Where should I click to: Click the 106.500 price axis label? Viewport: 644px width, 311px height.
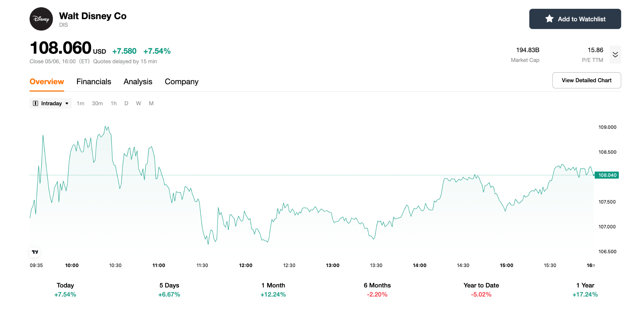607,252
